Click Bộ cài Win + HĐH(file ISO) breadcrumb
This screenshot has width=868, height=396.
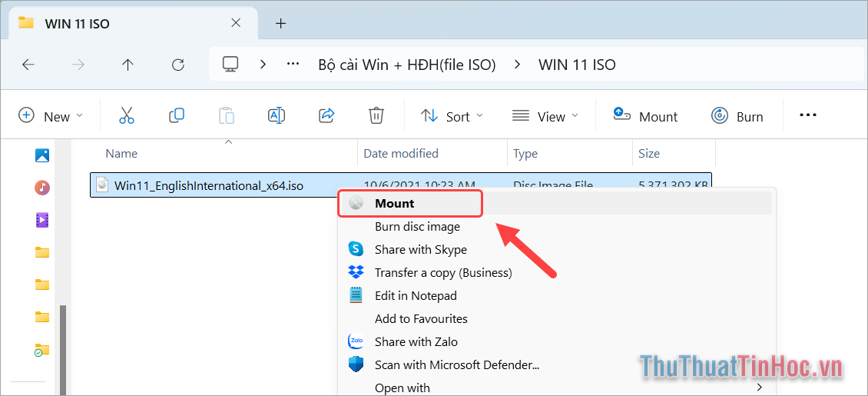tap(407, 65)
